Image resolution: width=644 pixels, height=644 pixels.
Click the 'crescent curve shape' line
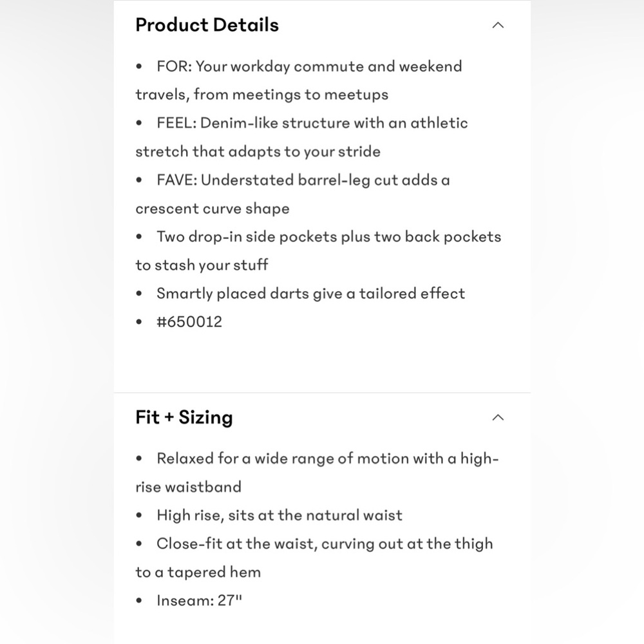[213, 209]
